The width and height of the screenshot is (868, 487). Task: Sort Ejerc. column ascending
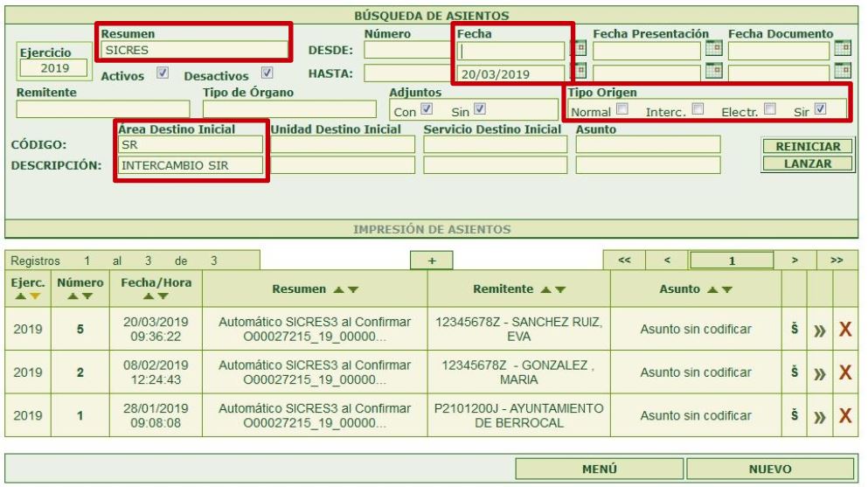click(x=21, y=296)
